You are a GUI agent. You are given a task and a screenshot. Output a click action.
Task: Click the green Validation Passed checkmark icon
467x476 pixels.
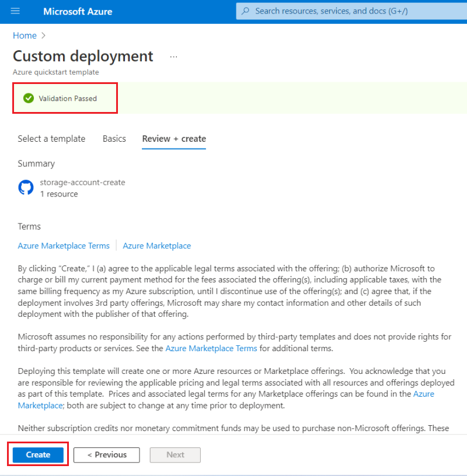[x=28, y=98]
